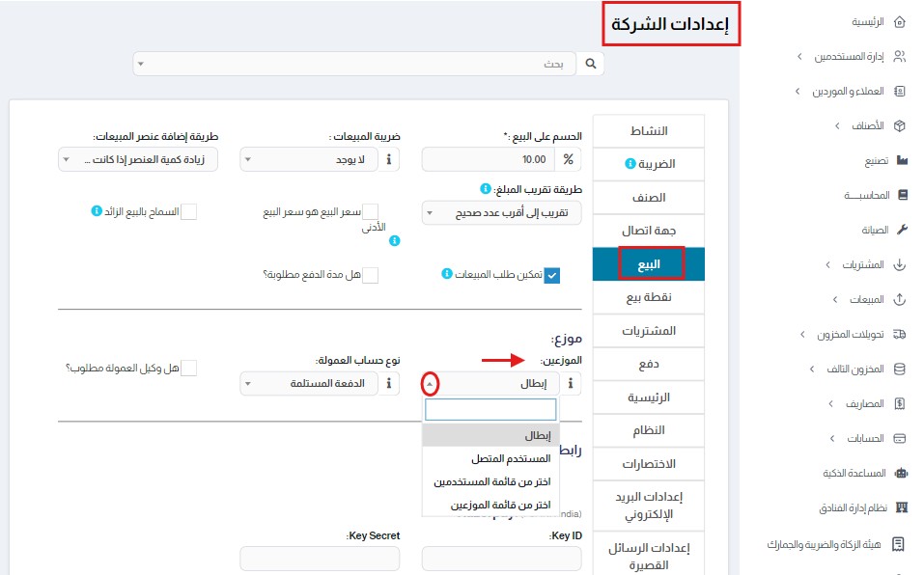
Task: Click the wrench icon for الصيانة
Action: click(x=902, y=230)
